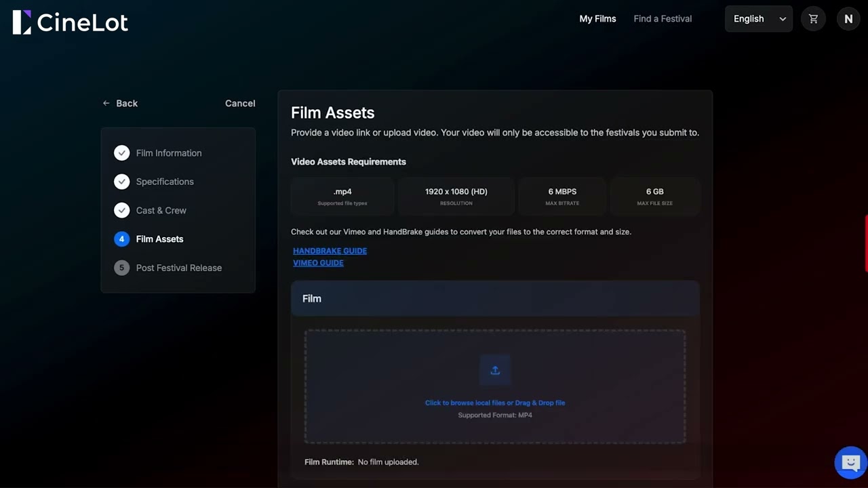Go to My Films

pos(597,19)
